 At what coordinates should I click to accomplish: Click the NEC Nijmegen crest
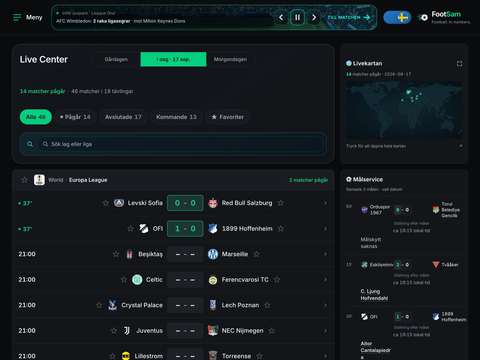click(x=213, y=331)
